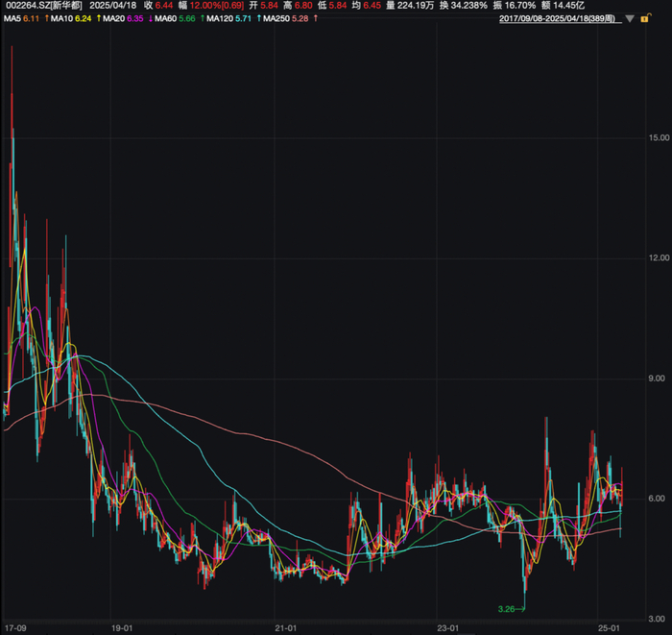Image resolution: width=672 pixels, height=635 pixels.
Task: Expand the date range dropdown triangle
Action: click(630, 19)
